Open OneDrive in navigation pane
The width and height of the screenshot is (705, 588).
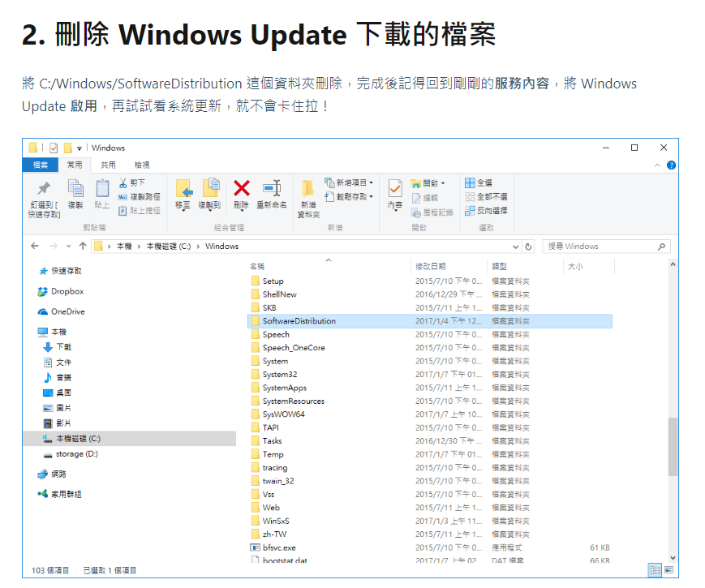[x=61, y=311]
